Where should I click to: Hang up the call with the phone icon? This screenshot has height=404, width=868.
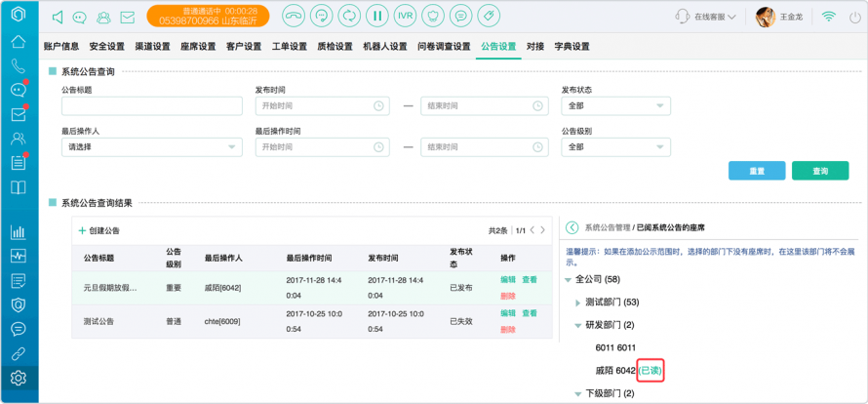point(294,16)
